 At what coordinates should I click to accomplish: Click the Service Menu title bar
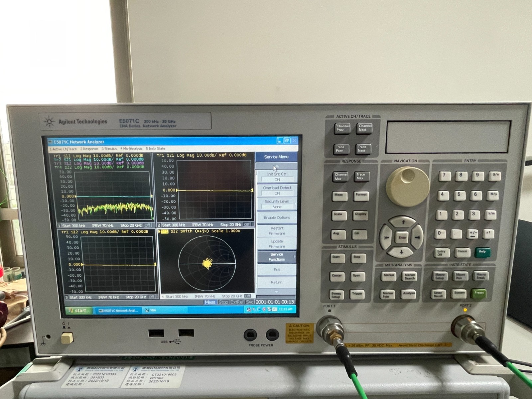click(276, 157)
